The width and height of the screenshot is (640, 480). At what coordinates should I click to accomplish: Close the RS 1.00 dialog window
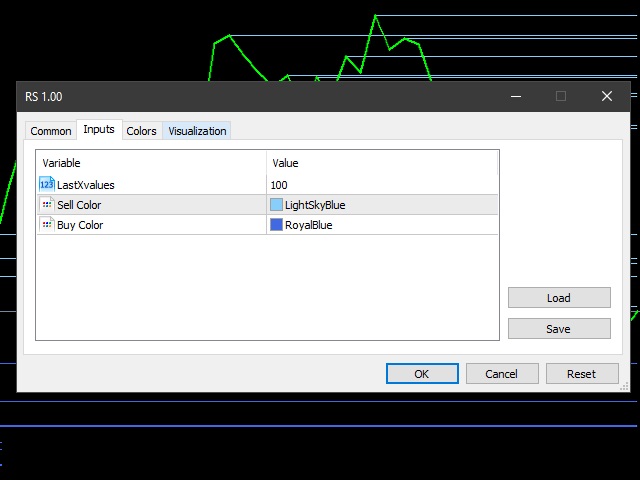607,96
